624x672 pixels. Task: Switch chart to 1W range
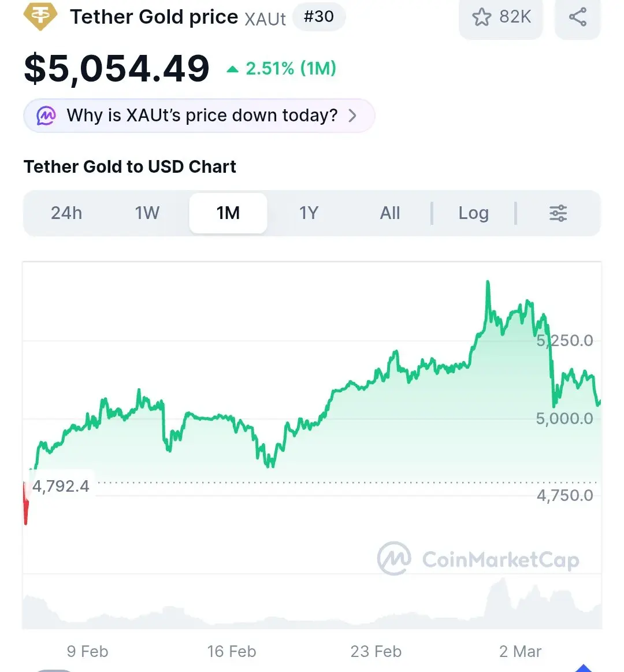(x=147, y=213)
